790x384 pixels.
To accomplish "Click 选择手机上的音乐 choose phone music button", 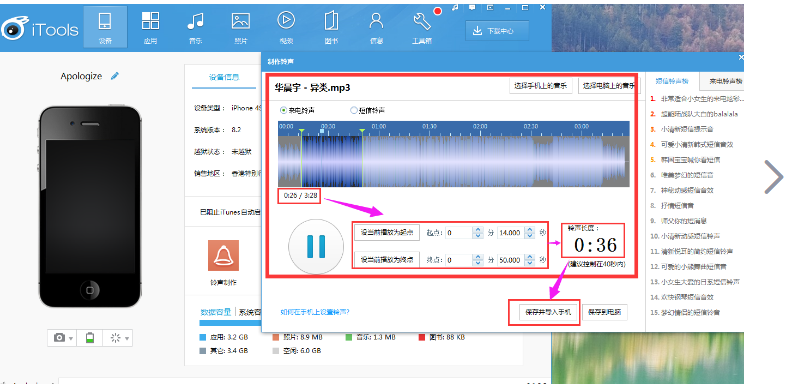I will (x=541, y=86).
